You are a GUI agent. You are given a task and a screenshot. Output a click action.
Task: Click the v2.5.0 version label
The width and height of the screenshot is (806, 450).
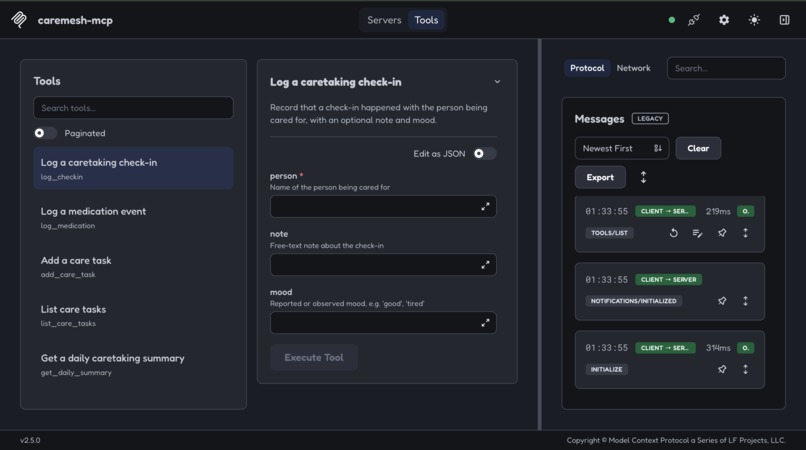(x=30, y=440)
